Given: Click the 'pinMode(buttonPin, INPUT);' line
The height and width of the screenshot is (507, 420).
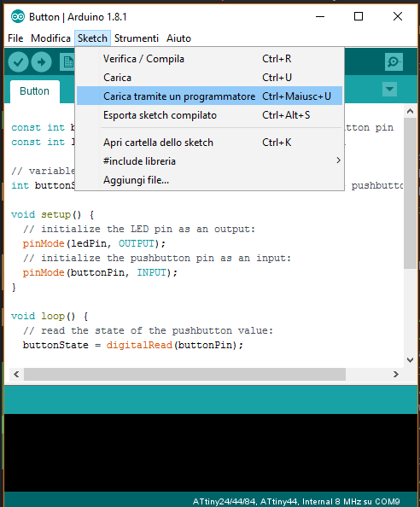Looking at the screenshot, I should [100, 272].
